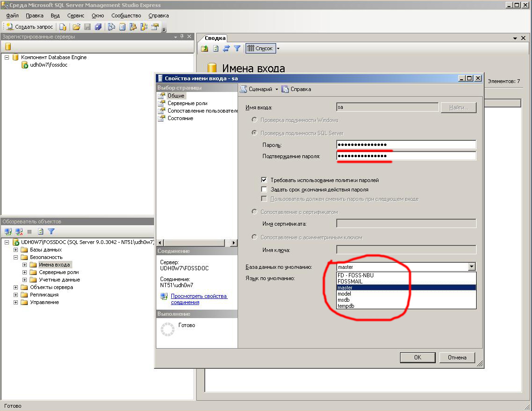Uncheck Требовать использование политики паролей checkbox
Screen dimensions: 532x411
coord(264,180)
